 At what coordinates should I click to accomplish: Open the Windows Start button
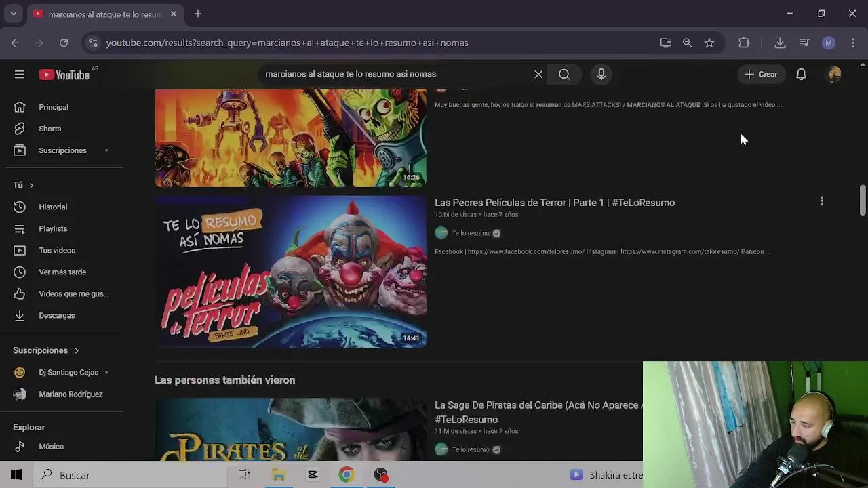16,475
